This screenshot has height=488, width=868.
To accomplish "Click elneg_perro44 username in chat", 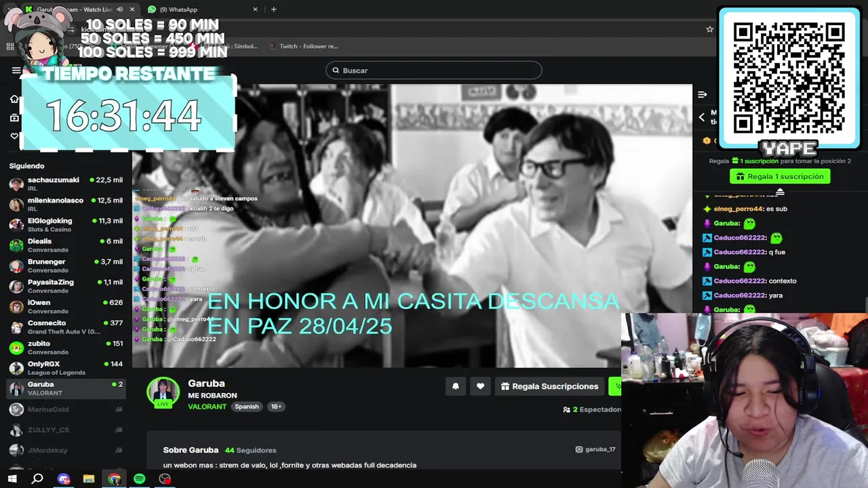I will [x=738, y=209].
